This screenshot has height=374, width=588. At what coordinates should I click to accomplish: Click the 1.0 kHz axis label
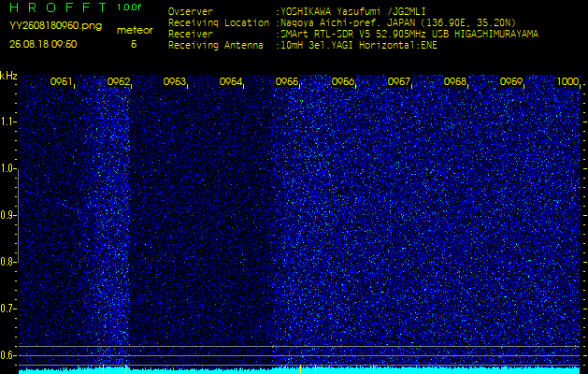click(7, 168)
